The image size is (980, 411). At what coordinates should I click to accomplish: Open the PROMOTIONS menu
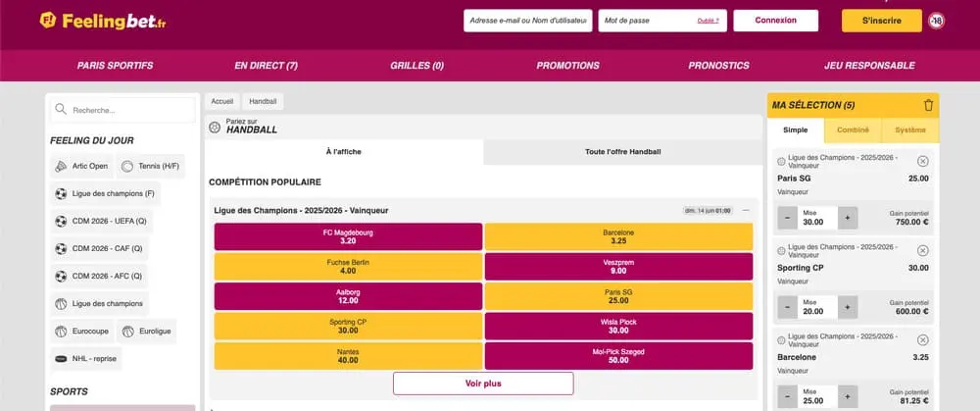click(x=567, y=66)
